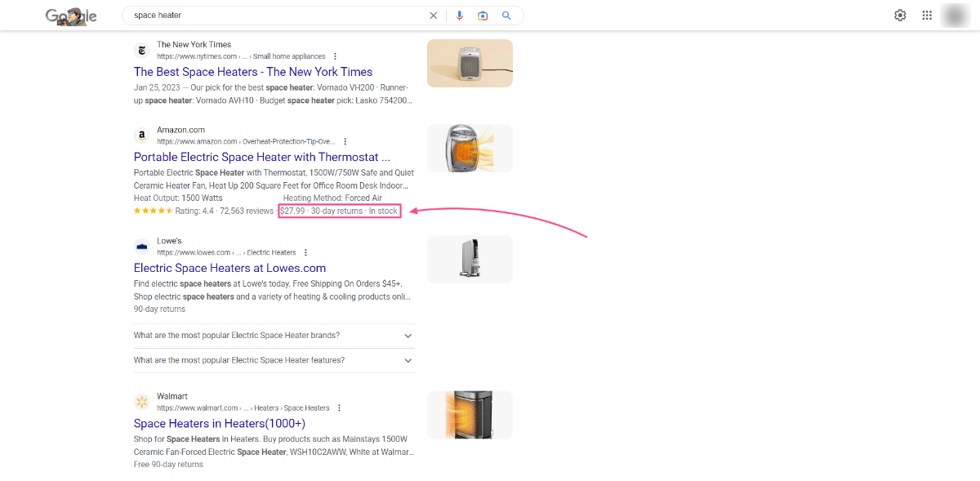Click the Lowe's '90-day returns' text

click(x=159, y=309)
